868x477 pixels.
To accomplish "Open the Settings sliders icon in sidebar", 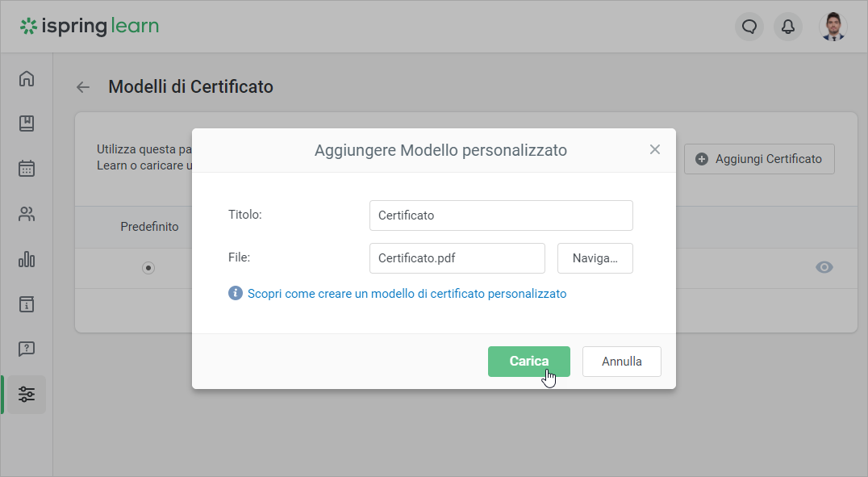I will click(x=27, y=395).
